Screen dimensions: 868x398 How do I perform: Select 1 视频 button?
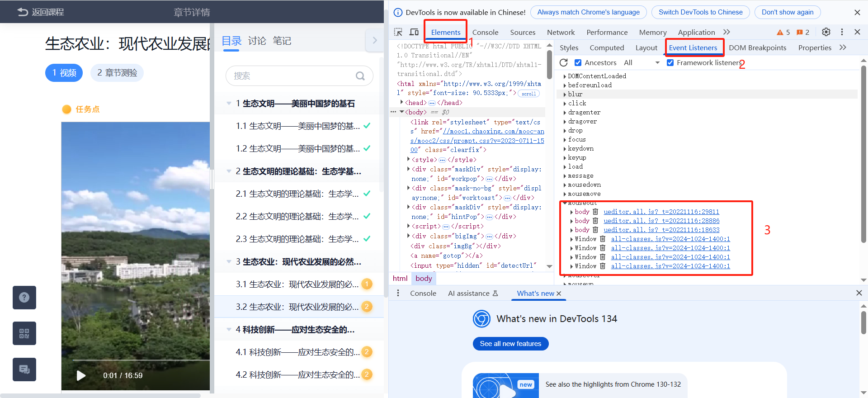pos(64,73)
